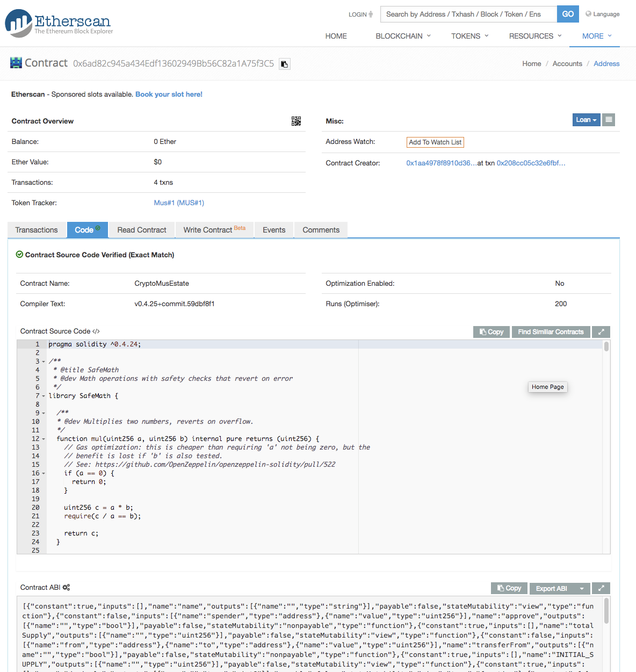Click Add To Watch List button

click(x=435, y=142)
